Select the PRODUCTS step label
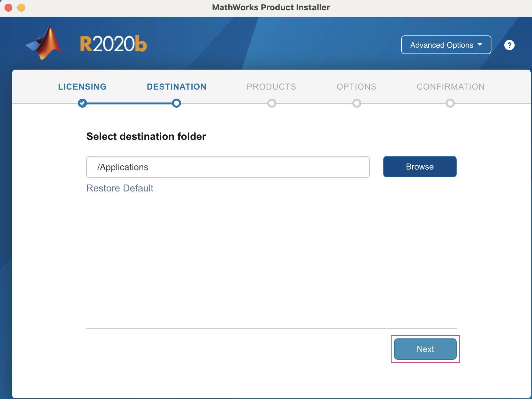532x399 pixels. pyautogui.click(x=271, y=87)
